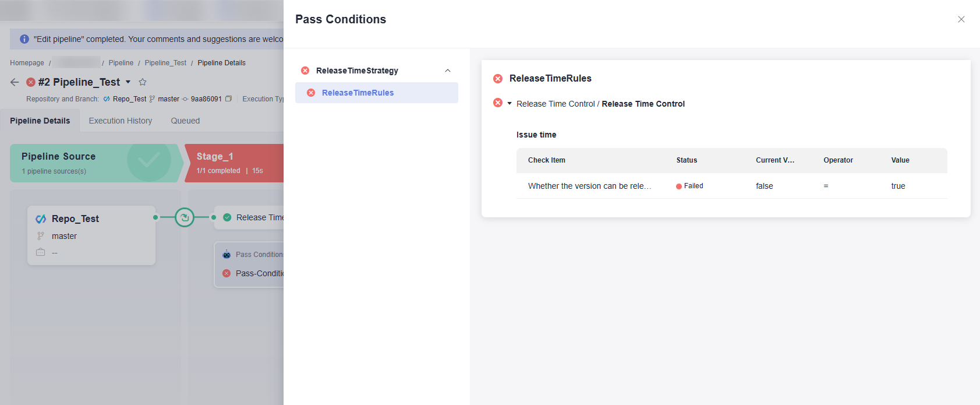Collapse the Release Time Control section
The height and width of the screenshot is (405, 980).
510,104
